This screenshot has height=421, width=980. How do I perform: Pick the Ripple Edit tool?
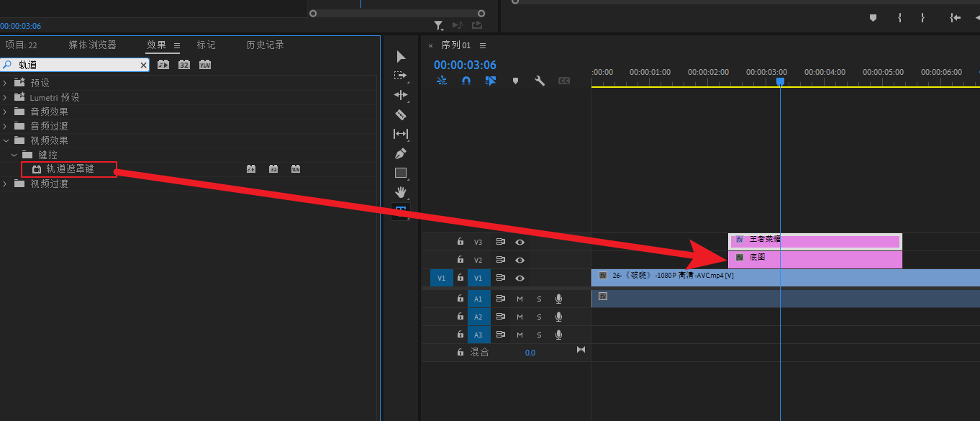pyautogui.click(x=401, y=95)
